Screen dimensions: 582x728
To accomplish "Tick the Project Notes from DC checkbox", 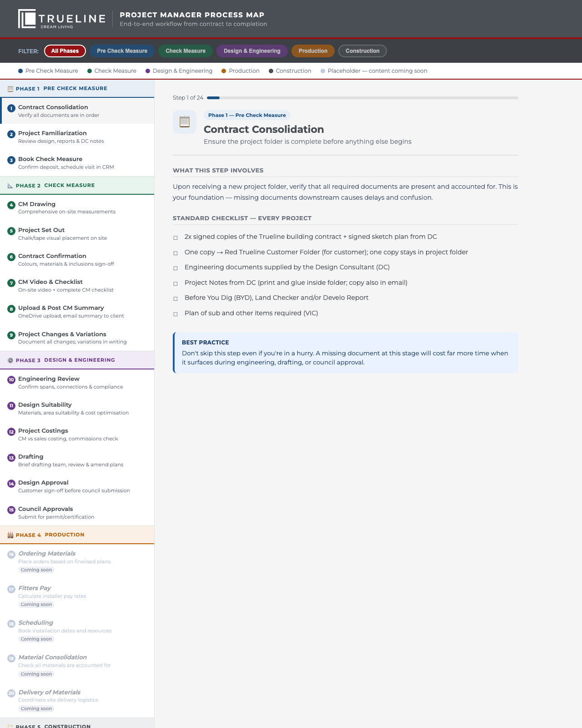I will 176,283.
